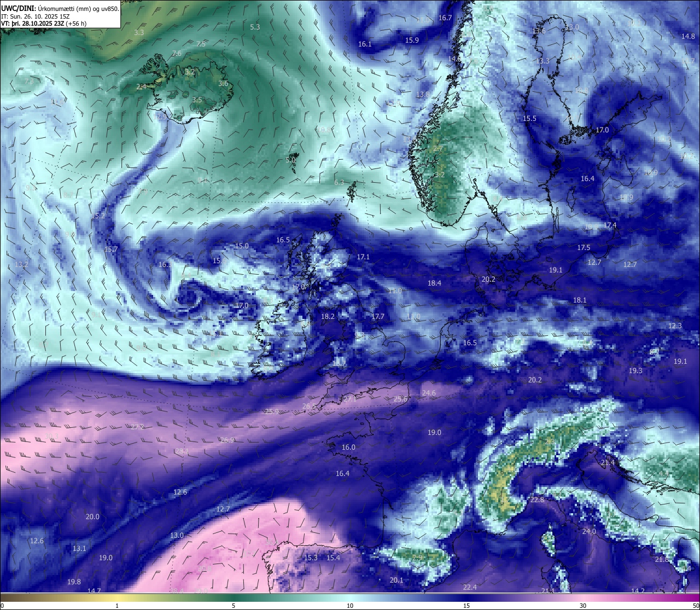This screenshot has height=610, width=700.
Task: Click the 18.4 value over the North Sea
Action: point(434,283)
